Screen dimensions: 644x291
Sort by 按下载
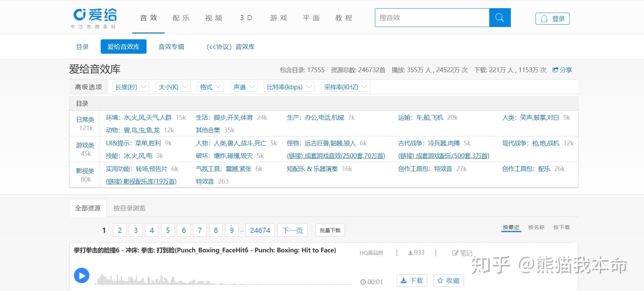561,227
